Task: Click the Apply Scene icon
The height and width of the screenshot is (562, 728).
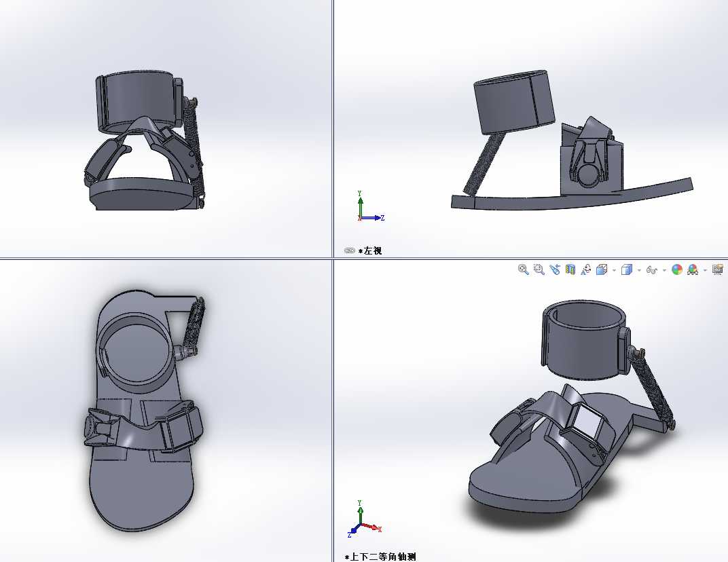Action: pyautogui.click(x=692, y=269)
